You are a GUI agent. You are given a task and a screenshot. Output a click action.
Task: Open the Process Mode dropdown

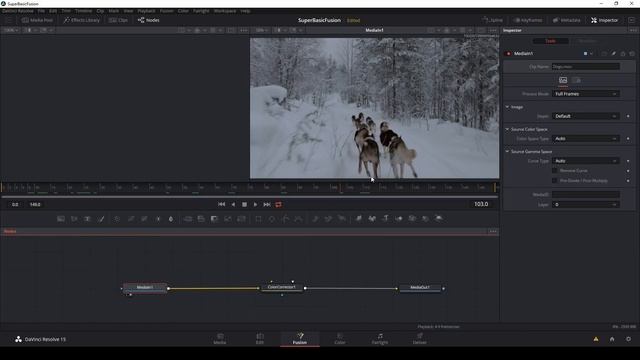coord(586,94)
